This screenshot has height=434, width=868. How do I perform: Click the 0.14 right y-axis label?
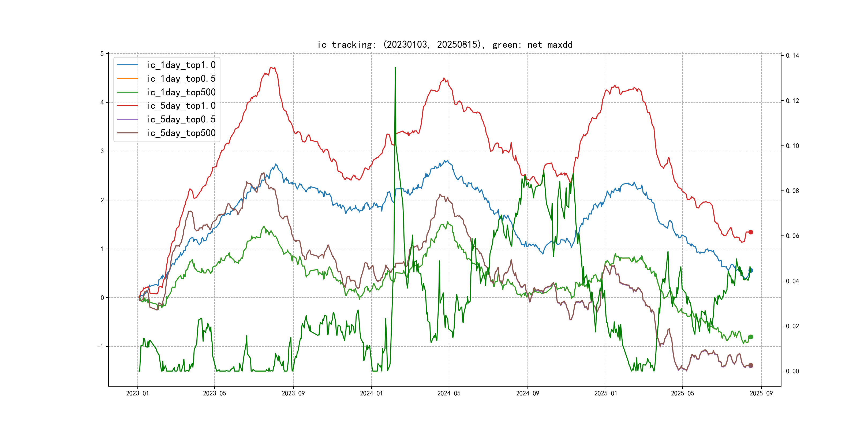(792, 56)
